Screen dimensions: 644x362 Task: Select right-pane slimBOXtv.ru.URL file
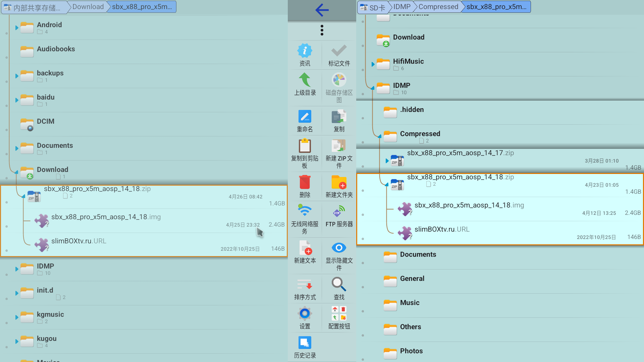click(x=500, y=233)
